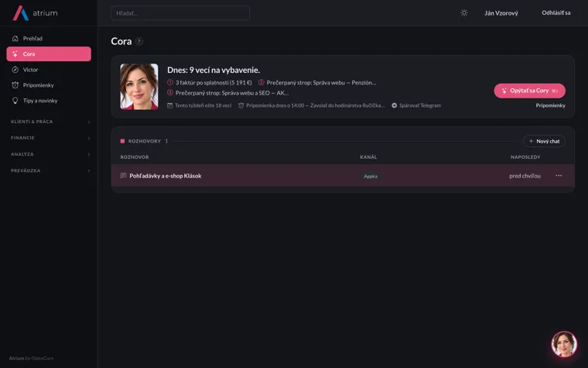Expand the Klienti & Práca section
Viewport: 588px width, 368px height.
50,122
